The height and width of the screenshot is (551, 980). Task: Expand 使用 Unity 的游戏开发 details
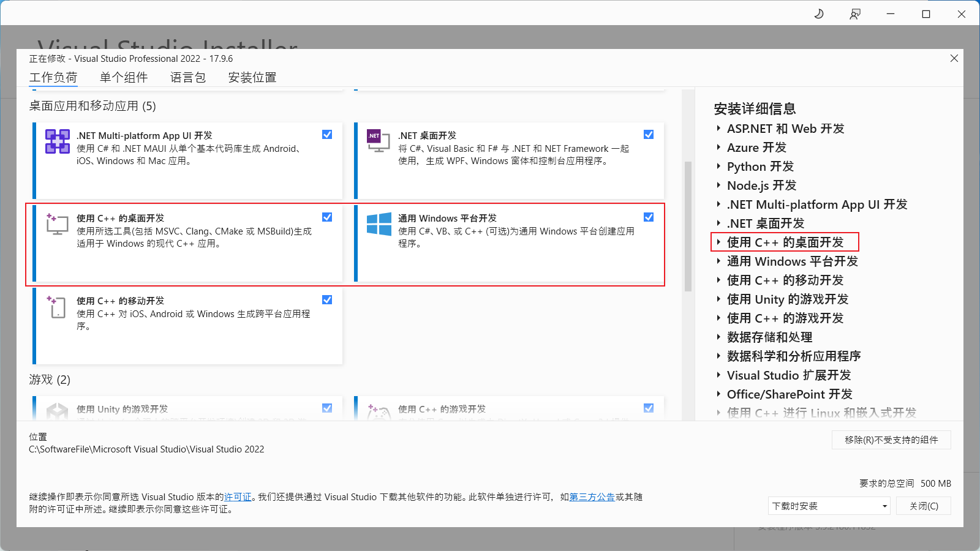pyautogui.click(x=718, y=299)
